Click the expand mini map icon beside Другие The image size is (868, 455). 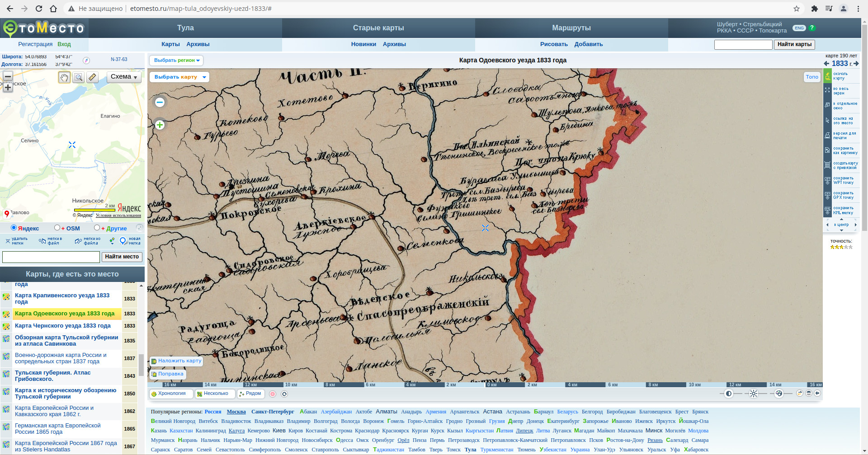point(139,228)
